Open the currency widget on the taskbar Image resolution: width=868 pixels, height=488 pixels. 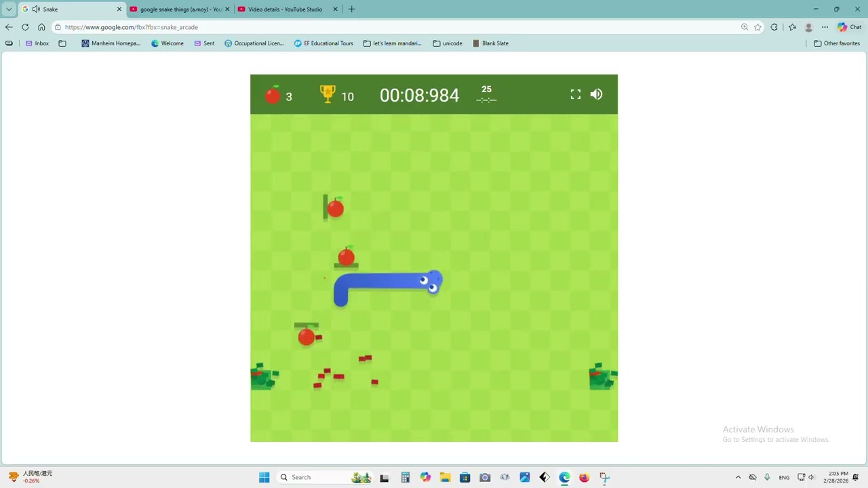31,477
